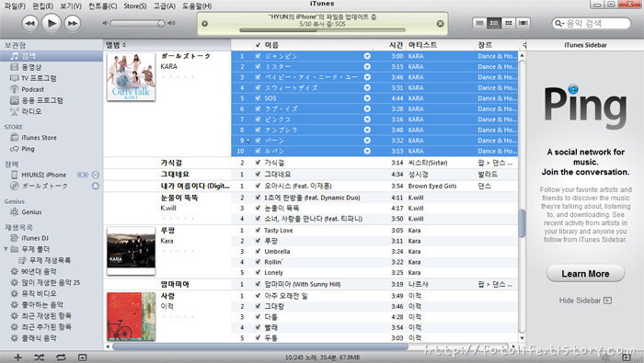
Task: Click the Play button
Action: (x=51, y=23)
